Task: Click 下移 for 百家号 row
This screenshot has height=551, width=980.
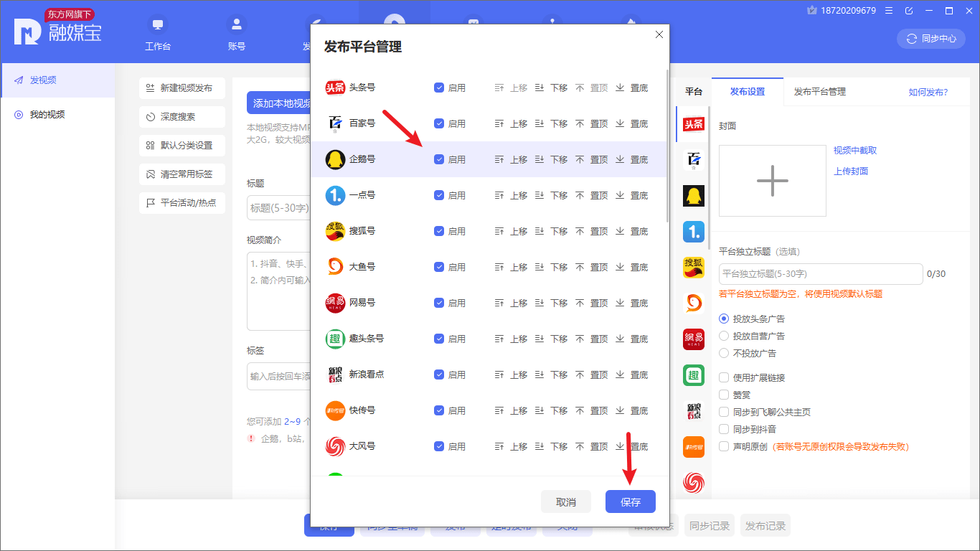Action: pyautogui.click(x=552, y=123)
